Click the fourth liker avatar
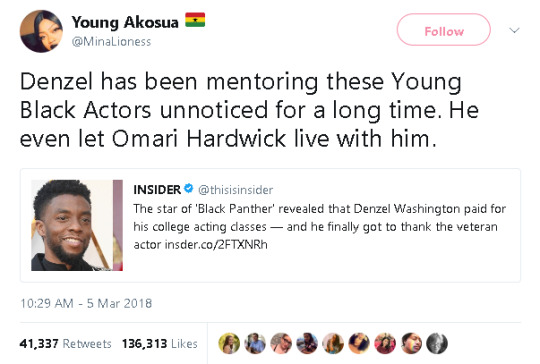Image resolution: width=540 pixels, height=364 pixels. pyautogui.click(x=307, y=343)
